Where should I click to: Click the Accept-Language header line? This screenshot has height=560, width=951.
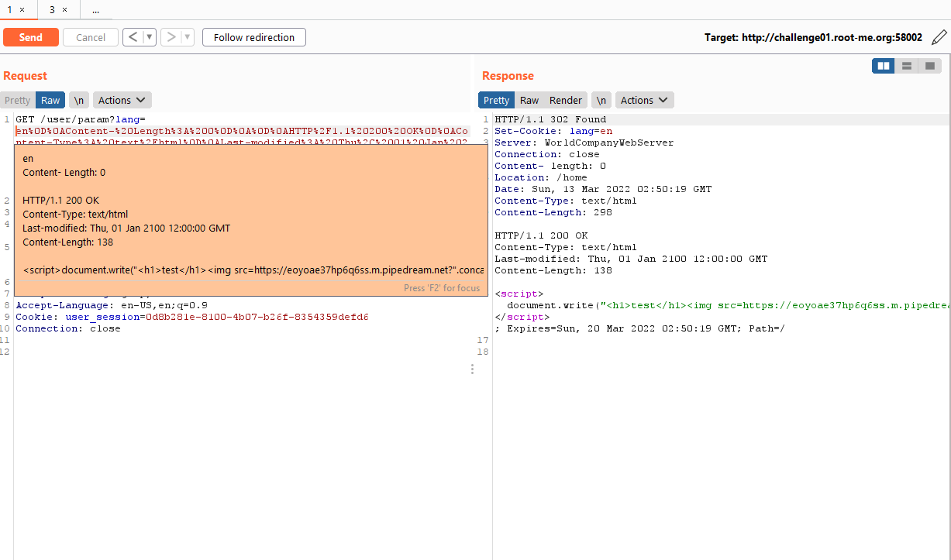(x=112, y=305)
